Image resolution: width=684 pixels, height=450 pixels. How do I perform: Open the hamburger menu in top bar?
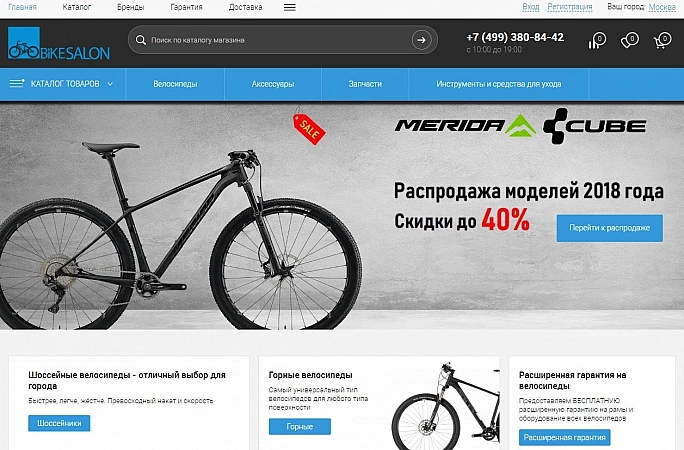(290, 7)
